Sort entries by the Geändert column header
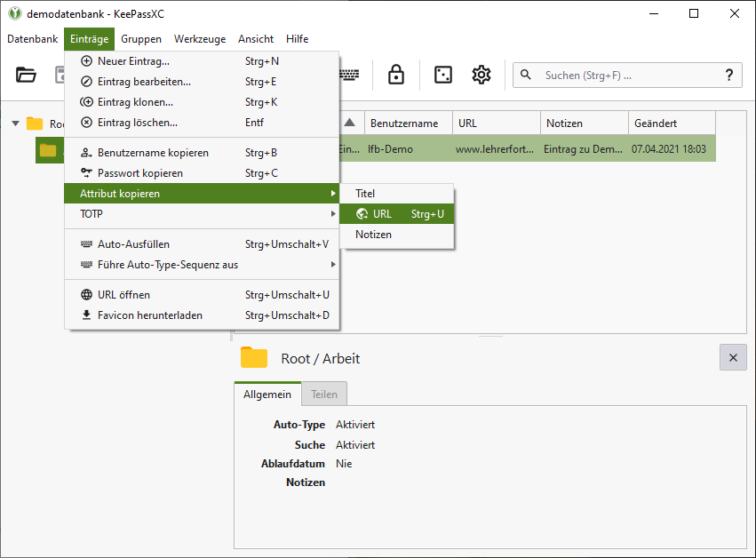 pyautogui.click(x=671, y=124)
